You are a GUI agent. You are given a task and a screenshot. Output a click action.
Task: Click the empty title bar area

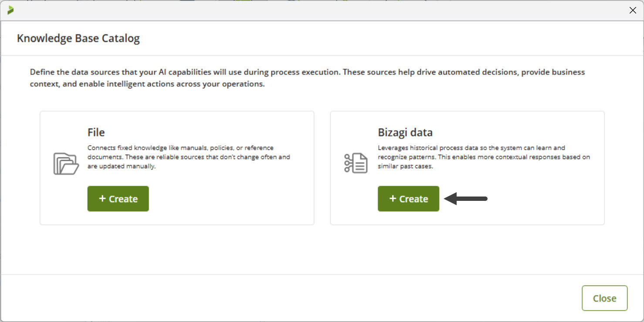tap(305, 10)
